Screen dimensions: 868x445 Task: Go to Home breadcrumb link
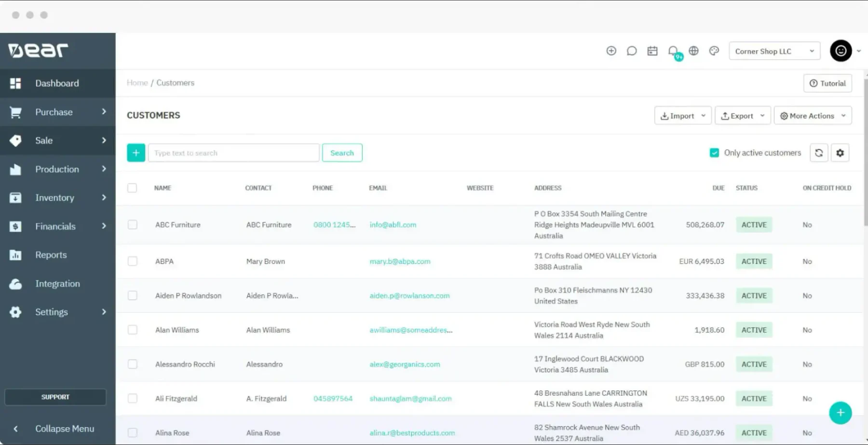click(x=137, y=83)
